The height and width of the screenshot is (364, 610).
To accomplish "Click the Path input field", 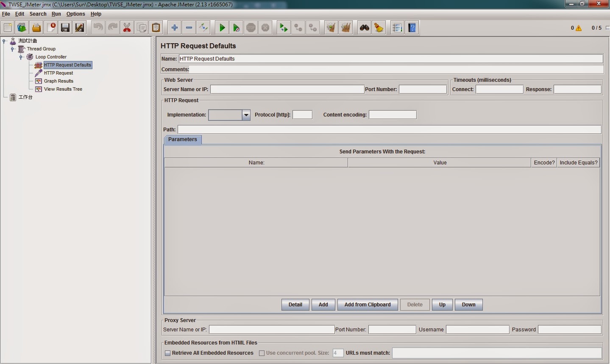I will point(389,130).
